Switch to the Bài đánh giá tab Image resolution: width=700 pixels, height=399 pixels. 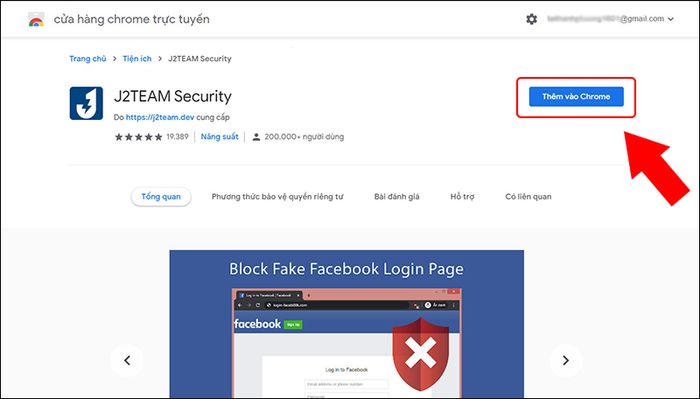[397, 197]
